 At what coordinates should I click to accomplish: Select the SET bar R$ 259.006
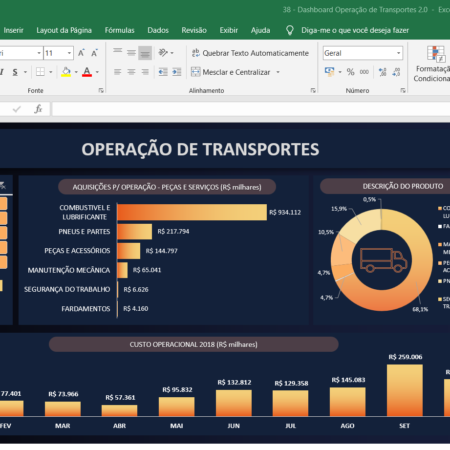(405, 390)
